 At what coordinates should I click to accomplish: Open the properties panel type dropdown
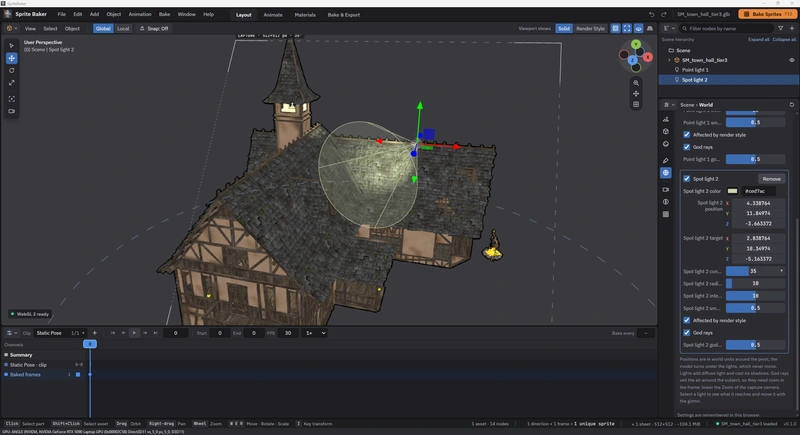pyautogui.click(x=668, y=105)
